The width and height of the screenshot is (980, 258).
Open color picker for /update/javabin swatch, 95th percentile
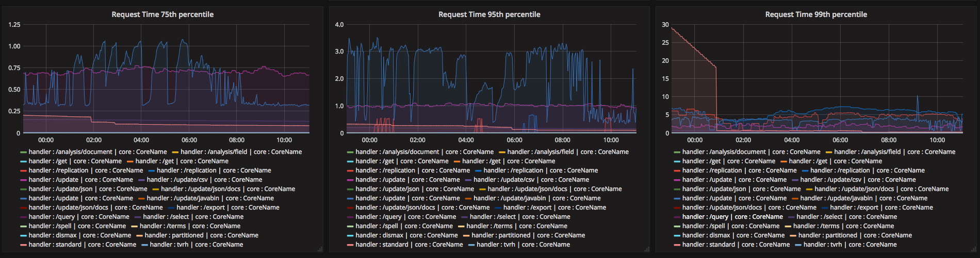point(468,198)
